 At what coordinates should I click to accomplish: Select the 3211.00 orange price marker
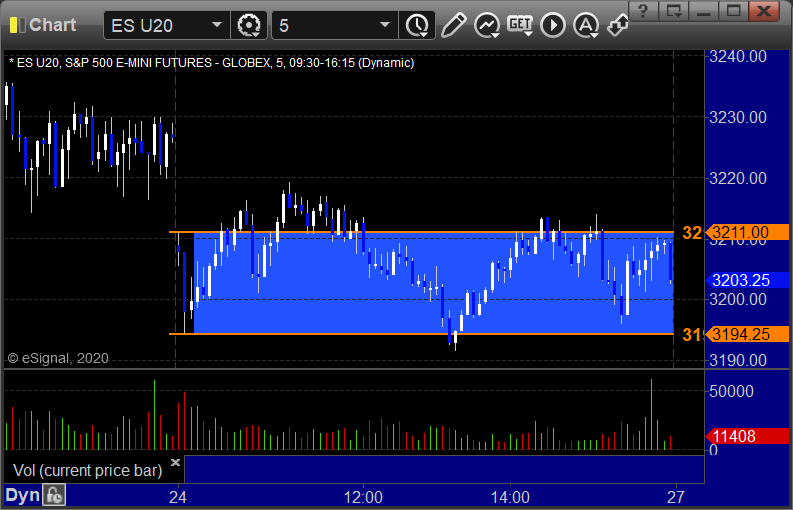point(747,232)
